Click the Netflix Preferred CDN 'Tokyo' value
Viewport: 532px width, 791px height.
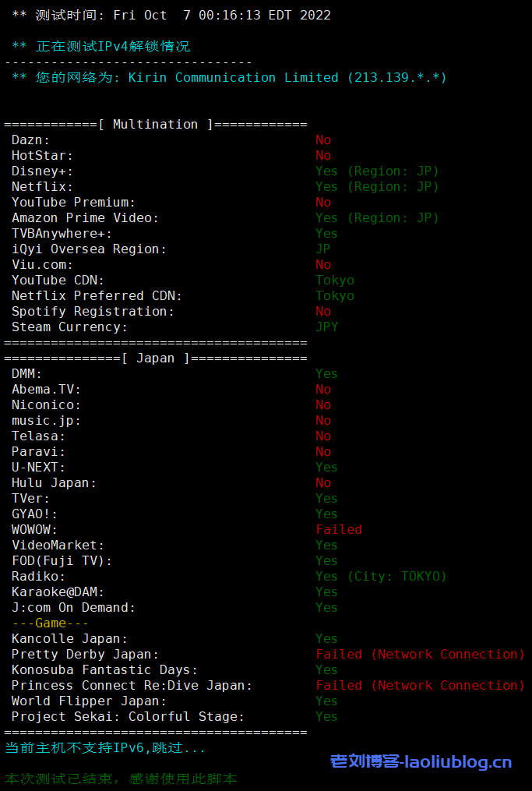335,295
